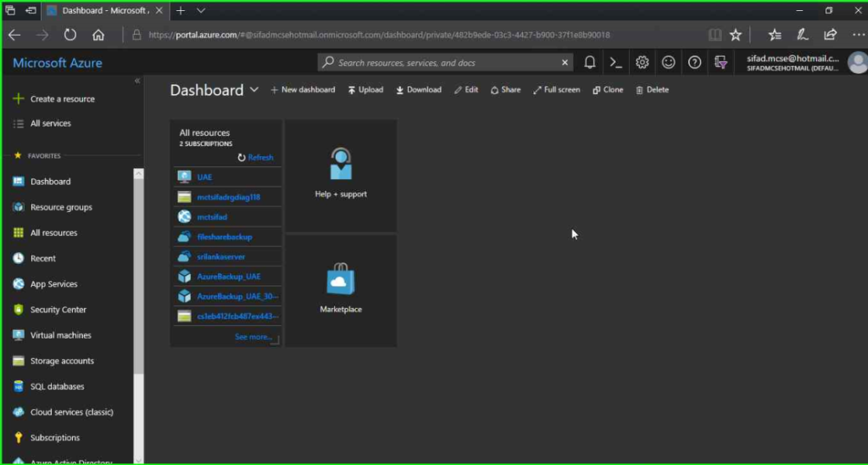The height and width of the screenshot is (465, 868).
Task: Click Edit in the dashboard toolbar
Action: [466, 90]
